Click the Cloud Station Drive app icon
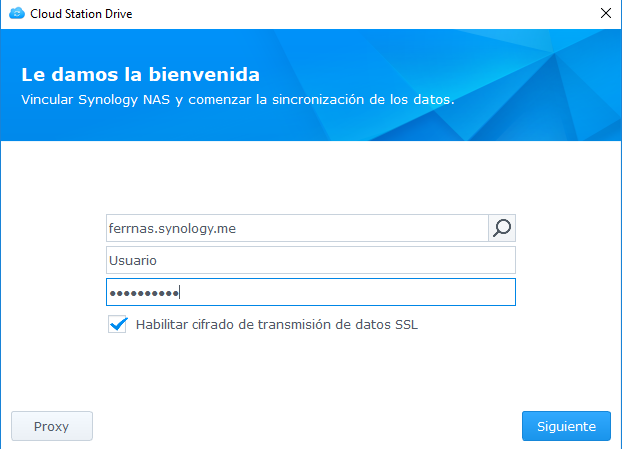 click(17, 13)
